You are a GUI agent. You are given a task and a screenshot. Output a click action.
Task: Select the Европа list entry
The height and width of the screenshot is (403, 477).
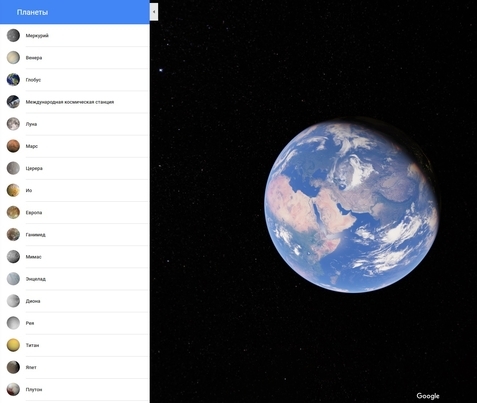75,213
